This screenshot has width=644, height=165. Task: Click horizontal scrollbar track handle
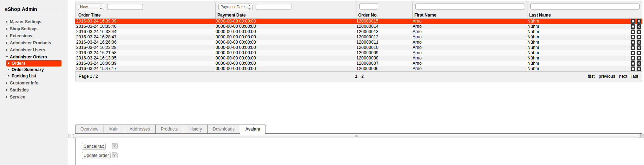coord(356,136)
